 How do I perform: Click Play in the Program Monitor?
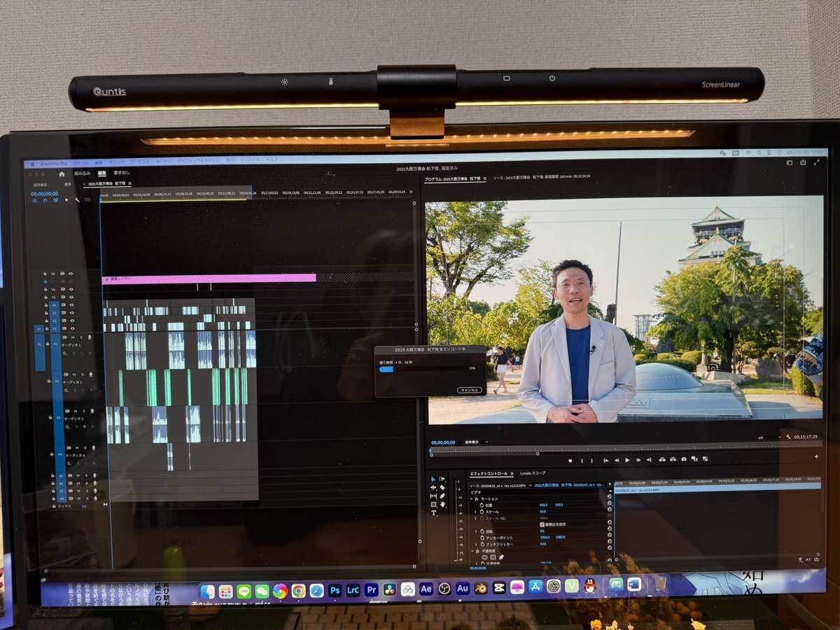coord(627,460)
